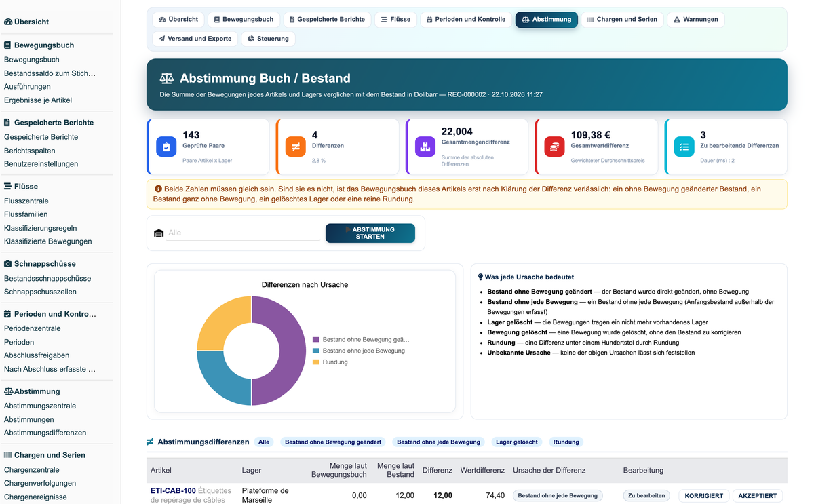This screenshot has width=814, height=504.
Task: Open Flussfamilien sidebar link
Action: [x=26, y=214]
